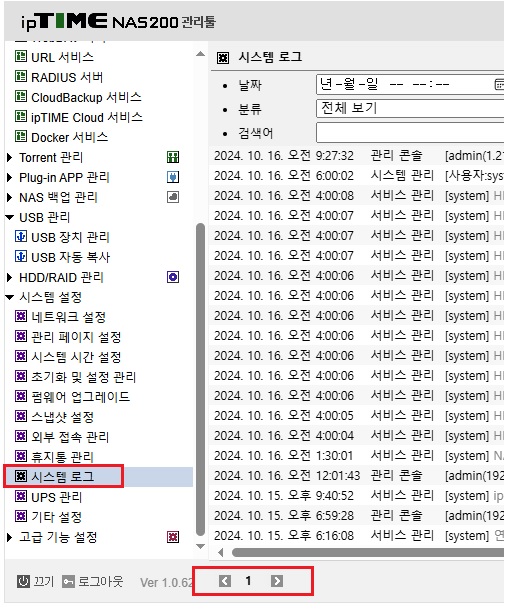
Task: Open 네트워크 설정 page
Action: (69, 317)
